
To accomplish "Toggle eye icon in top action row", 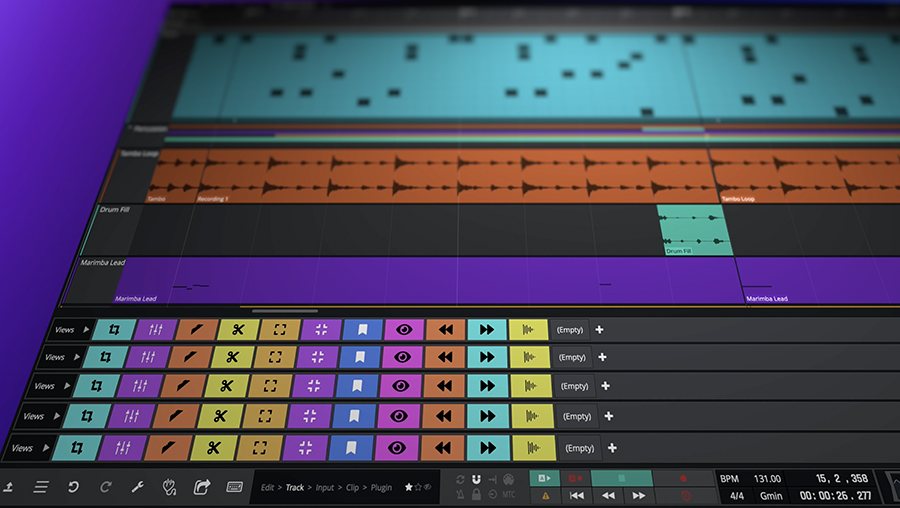I will pos(404,329).
